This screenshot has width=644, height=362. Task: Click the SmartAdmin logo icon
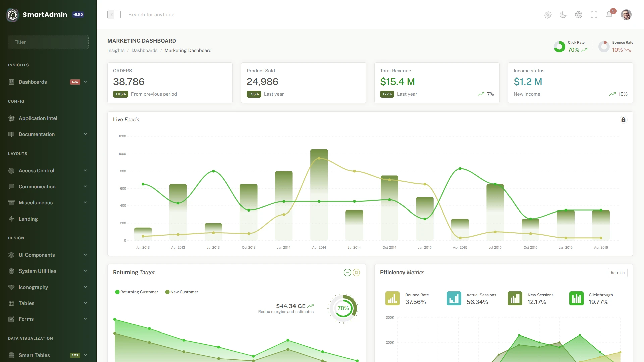[13, 15]
